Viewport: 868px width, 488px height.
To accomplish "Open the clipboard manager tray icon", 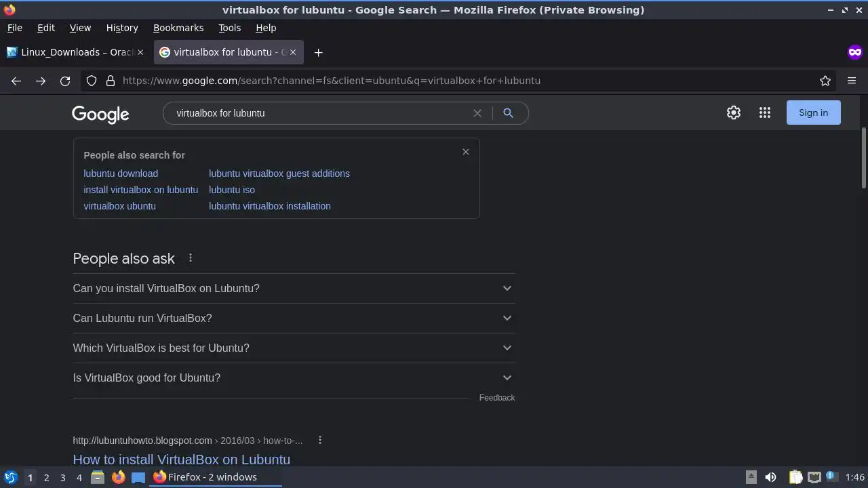I will (x=796, y=477).
